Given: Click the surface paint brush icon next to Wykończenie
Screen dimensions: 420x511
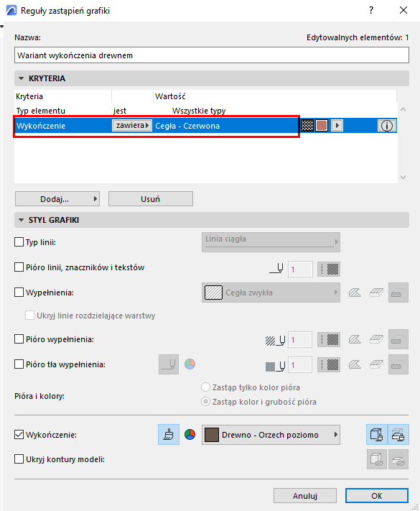Looking at the screenshot, I should point(169,434).
